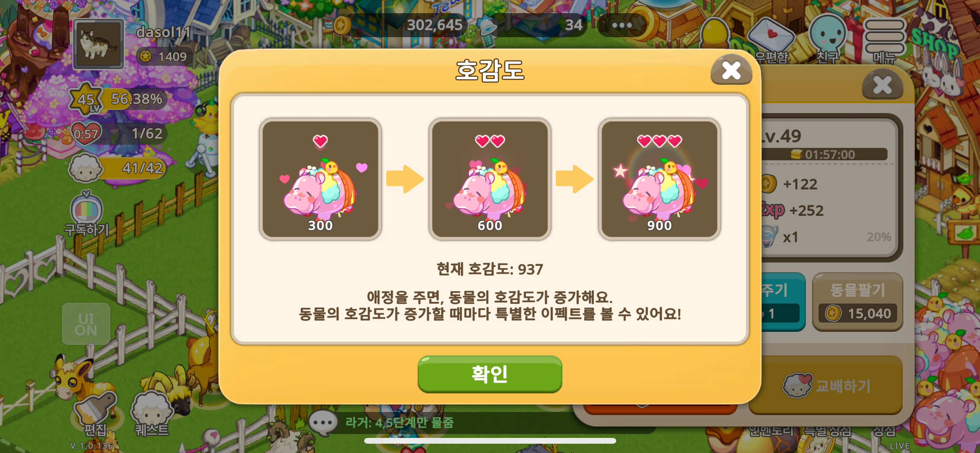980x453 pixels.
Task: Open the chat speech bubble icon
Action: (x=323, y=422)
